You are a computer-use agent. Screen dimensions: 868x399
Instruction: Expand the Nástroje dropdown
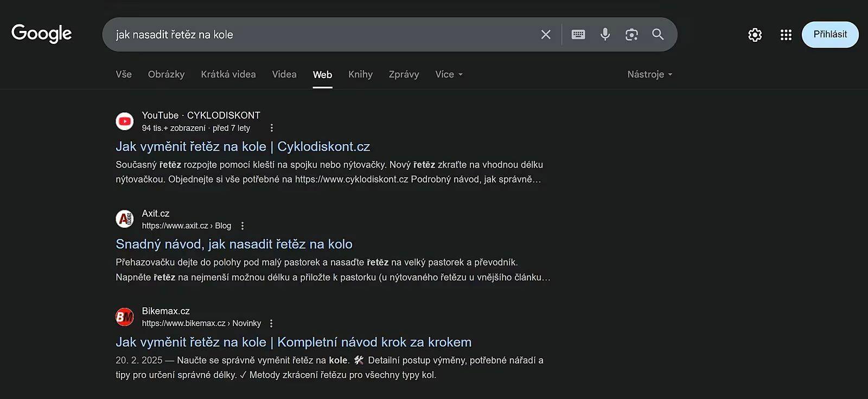point(650,74)
